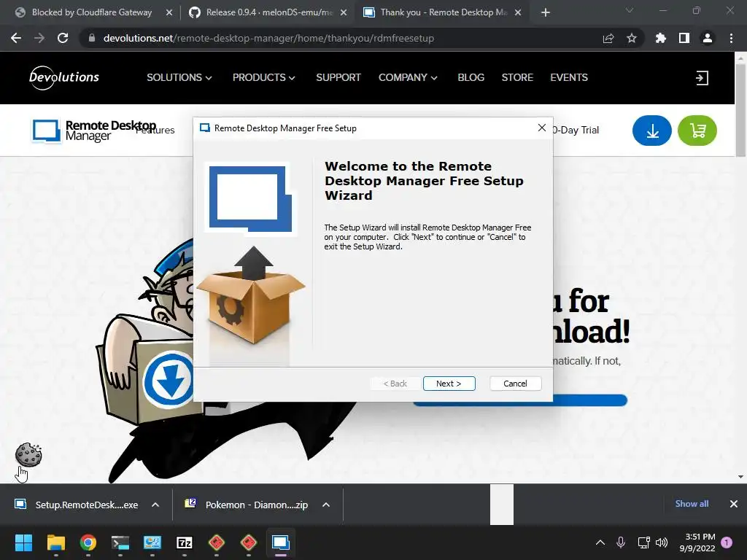
Task: Open the Devolutions home logo
Action: (x=64, y=77)
